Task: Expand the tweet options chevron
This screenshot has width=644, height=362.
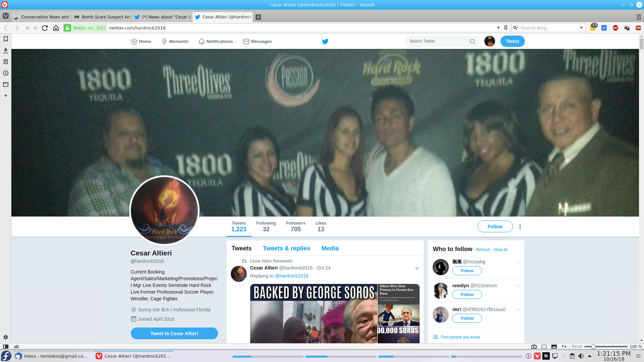Action: point(417,268)
